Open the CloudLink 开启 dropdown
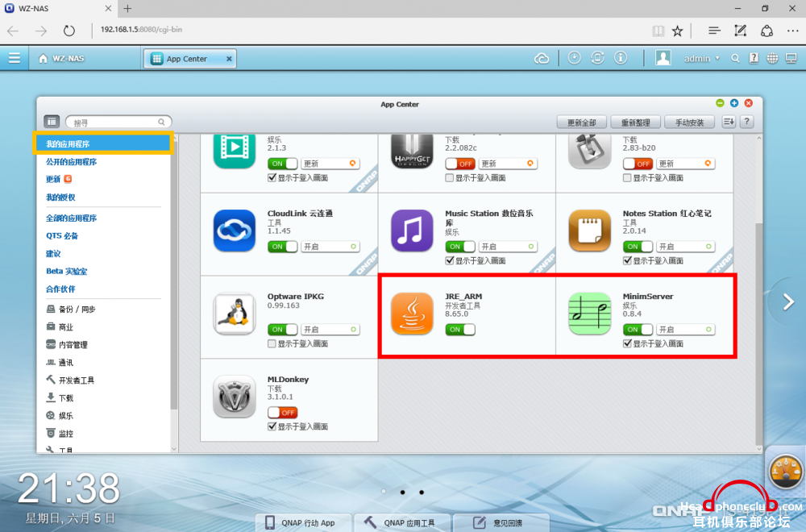806x532 pixels. click(x=330, y=247)
